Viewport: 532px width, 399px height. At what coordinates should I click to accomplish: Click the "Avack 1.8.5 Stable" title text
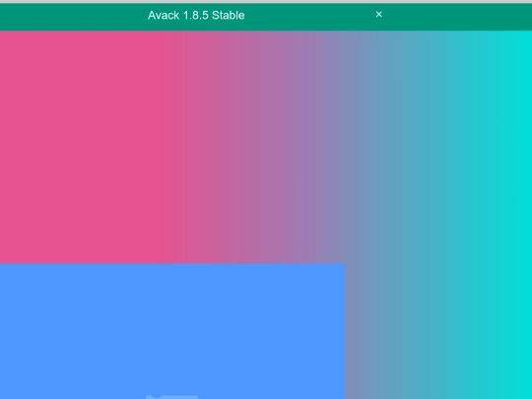tap(196, 15)
